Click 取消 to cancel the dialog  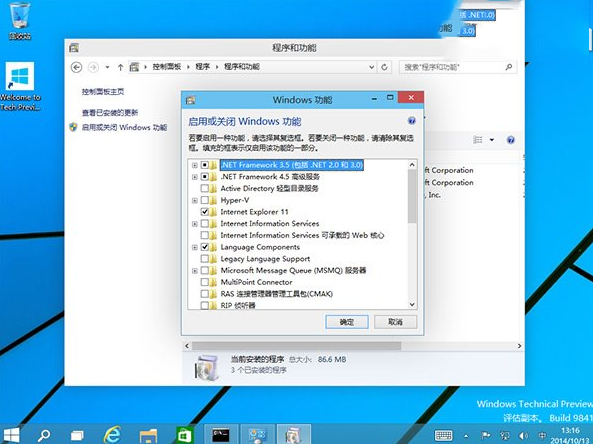tap(395, 322)
